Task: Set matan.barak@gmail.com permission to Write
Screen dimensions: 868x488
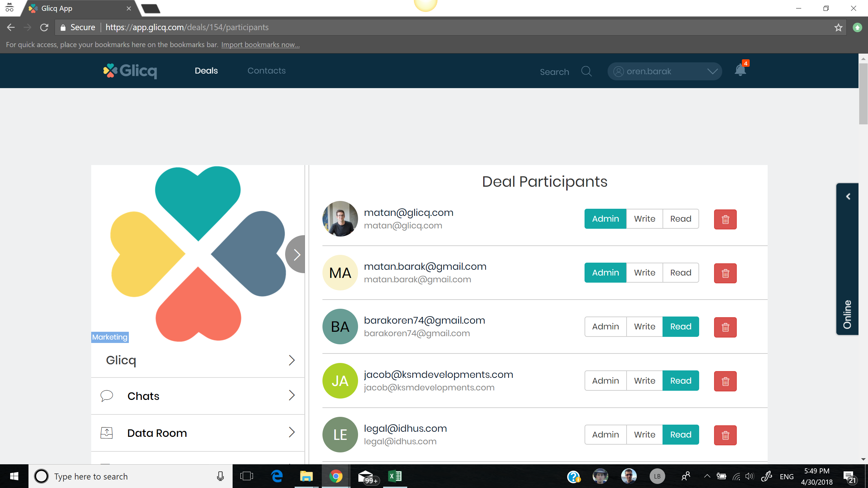Action: (644, 273)
